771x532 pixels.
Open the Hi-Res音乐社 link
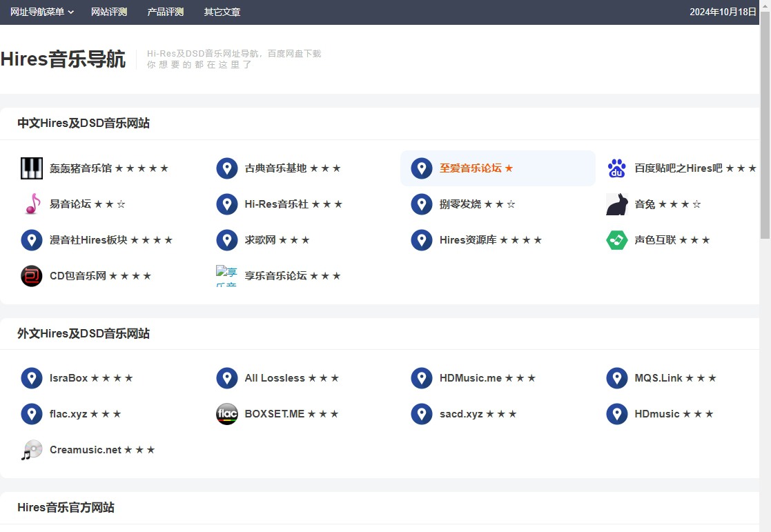point(293,204)
